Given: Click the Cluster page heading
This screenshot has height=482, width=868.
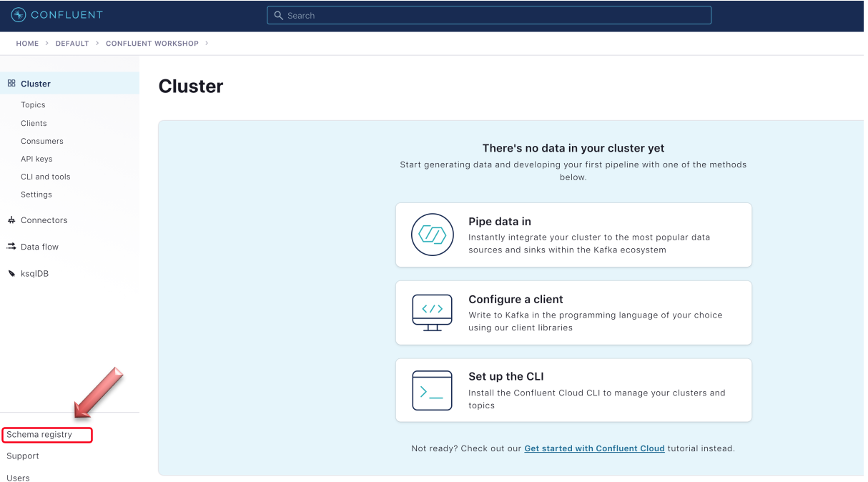Looking at the screenshot, I should (191, 87).
